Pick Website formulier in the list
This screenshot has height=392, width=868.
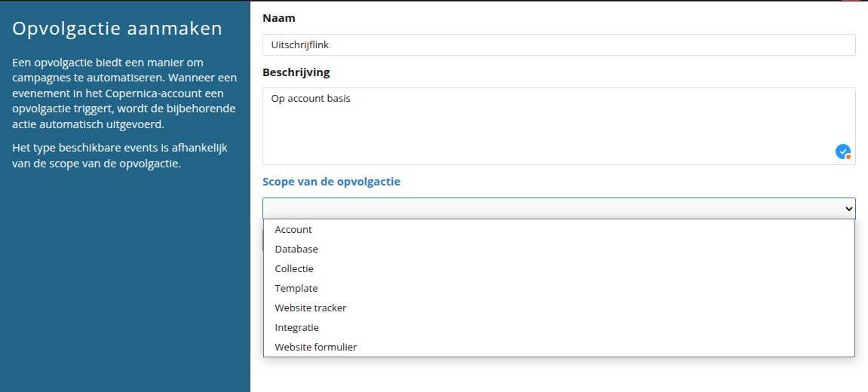(x=316, y=347)
